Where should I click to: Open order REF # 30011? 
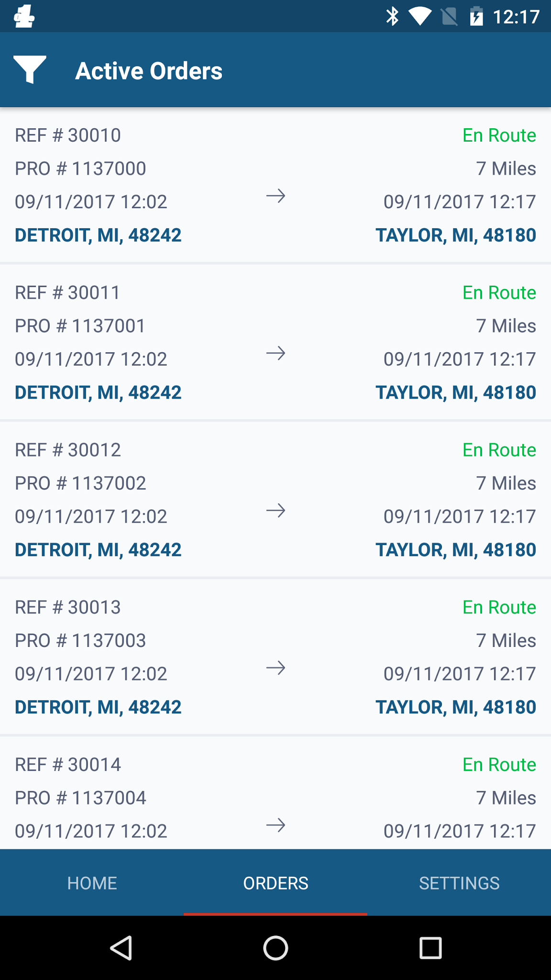[x=67, y=293]
